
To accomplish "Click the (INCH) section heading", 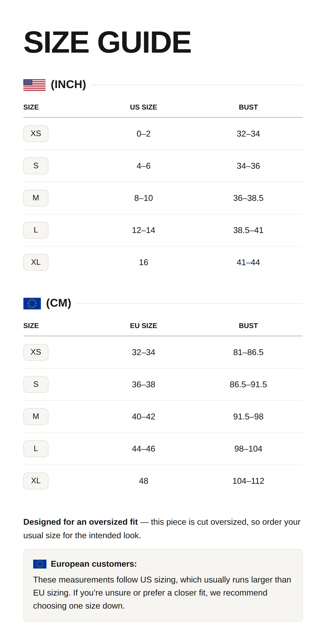I will click(68, 85).
